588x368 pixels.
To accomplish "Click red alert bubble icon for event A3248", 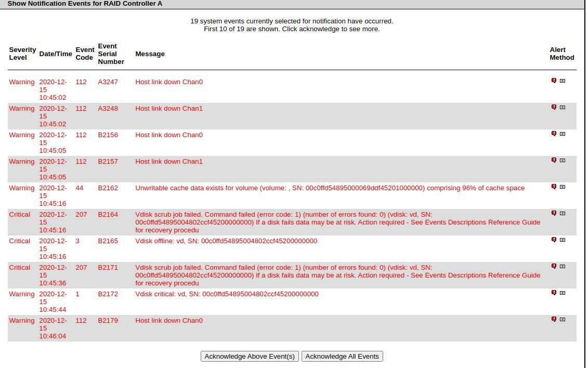I will click(x=554, y=107).
